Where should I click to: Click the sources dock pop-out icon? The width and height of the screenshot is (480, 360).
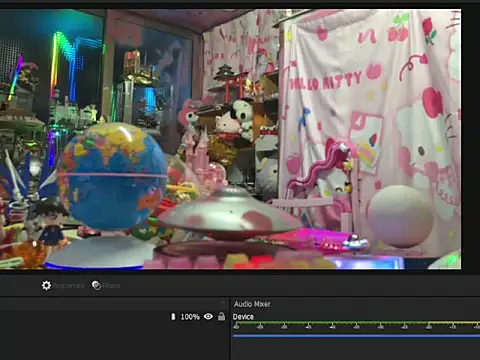point(222,303)
